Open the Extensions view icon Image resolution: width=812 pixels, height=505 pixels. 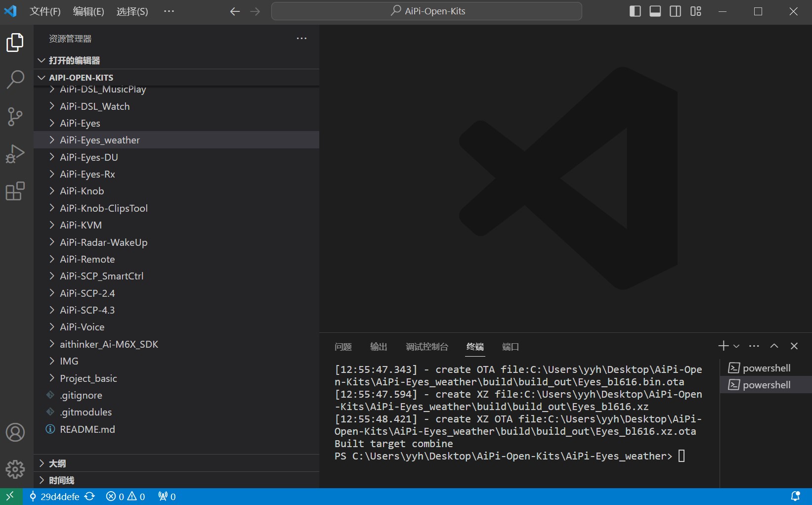point(15,191)
